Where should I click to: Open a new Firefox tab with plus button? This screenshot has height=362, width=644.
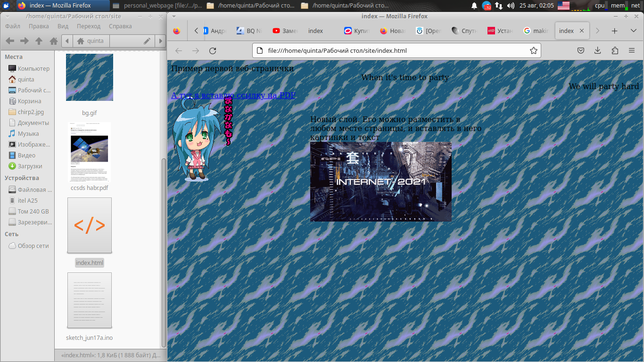(614, 31)
